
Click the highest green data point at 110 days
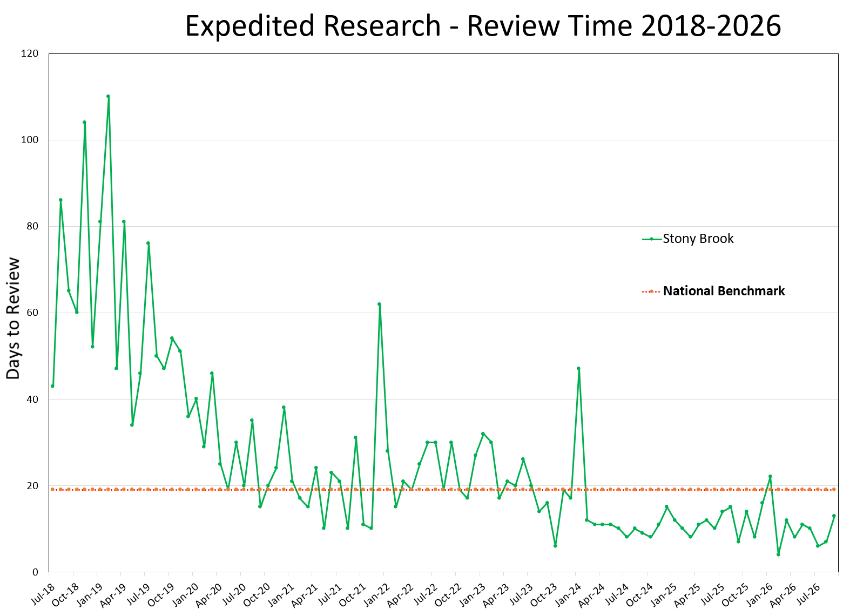(x=108, y=96)
